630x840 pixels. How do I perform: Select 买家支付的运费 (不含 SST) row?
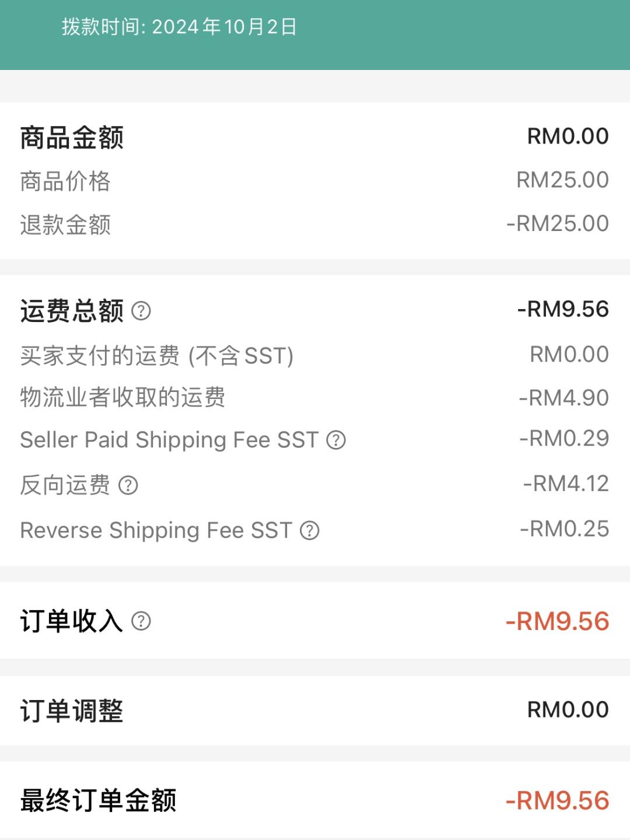point(315,355)
